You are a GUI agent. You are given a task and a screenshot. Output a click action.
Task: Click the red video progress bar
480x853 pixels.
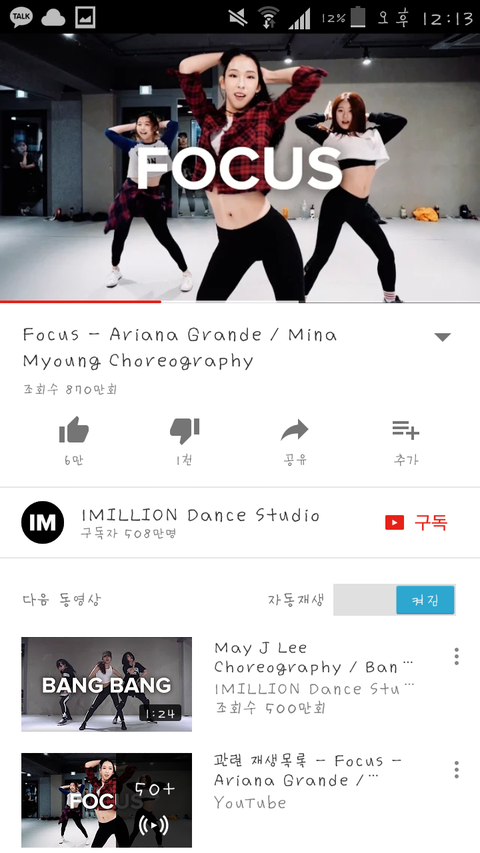point(81,301)
